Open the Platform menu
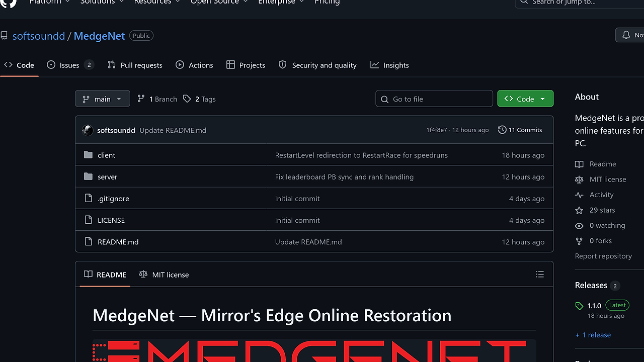Image resolution: width=644 pixels, height=362 pixels. click(49, 2)
